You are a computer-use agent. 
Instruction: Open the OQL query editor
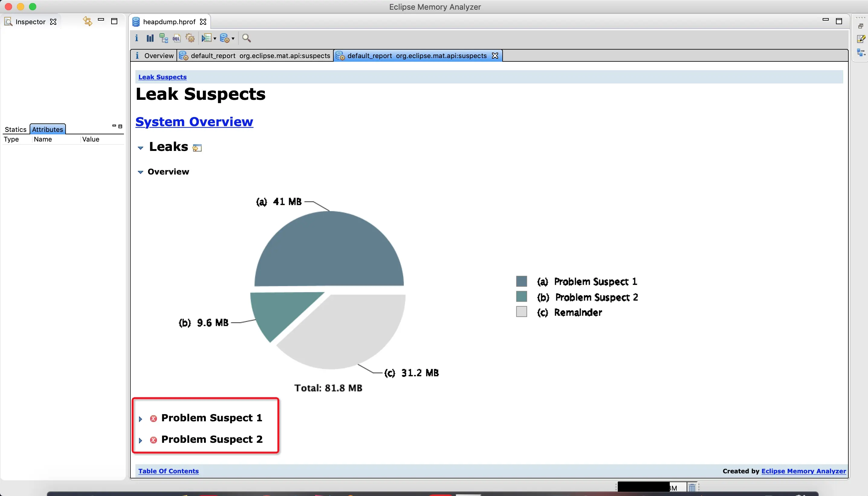tap(176, 38)
